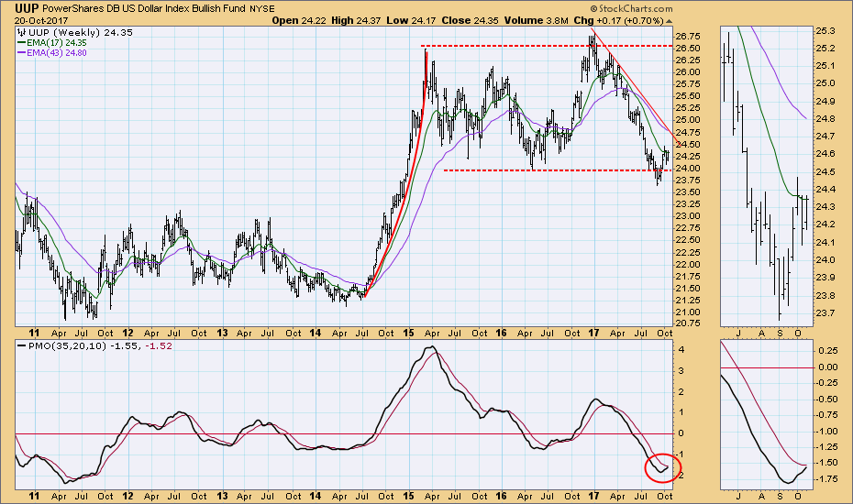Click the PMO(35,20,10) -1.55 indicator label

click(x=83, y=345)
